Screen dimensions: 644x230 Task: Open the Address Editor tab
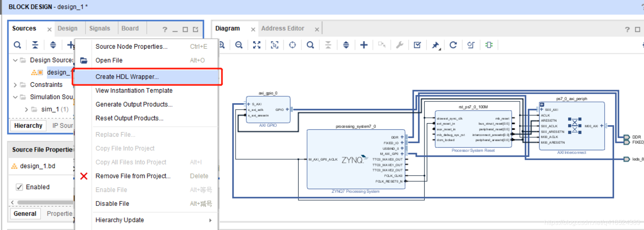pyautogui.click(x=283, y=29)
